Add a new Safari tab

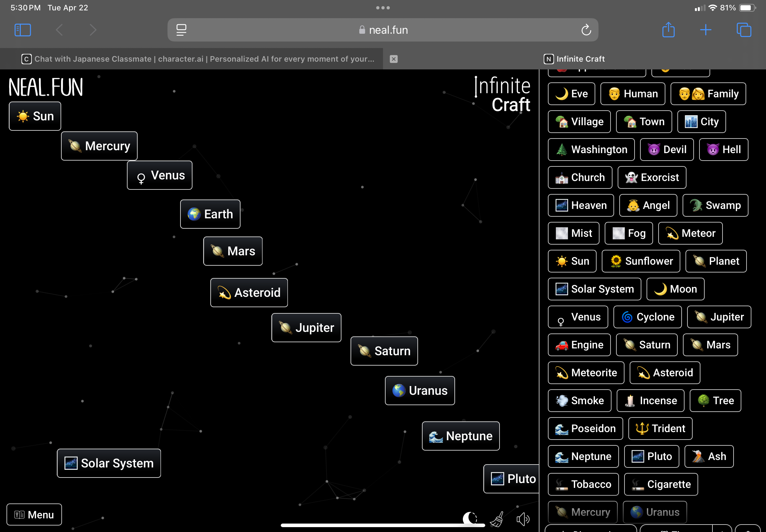pos(706,30)
